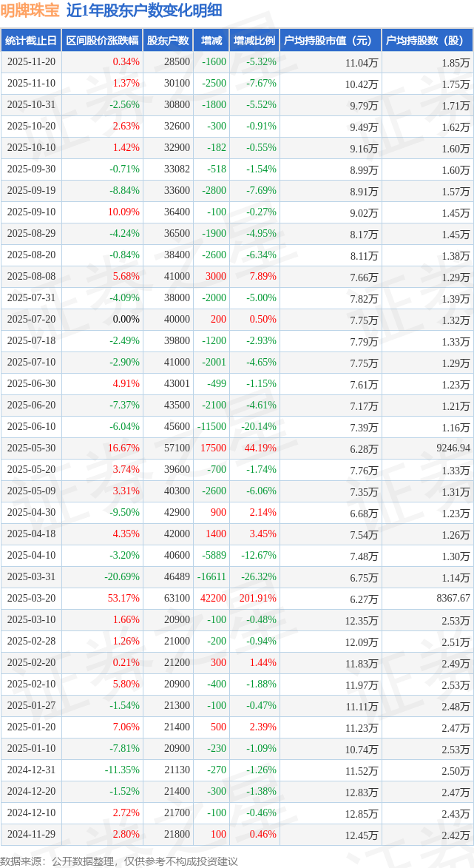The height and width of the screenshot is (868, 474).
Task: Select the 11.04万 market value cell
Action: coord(362,62)
